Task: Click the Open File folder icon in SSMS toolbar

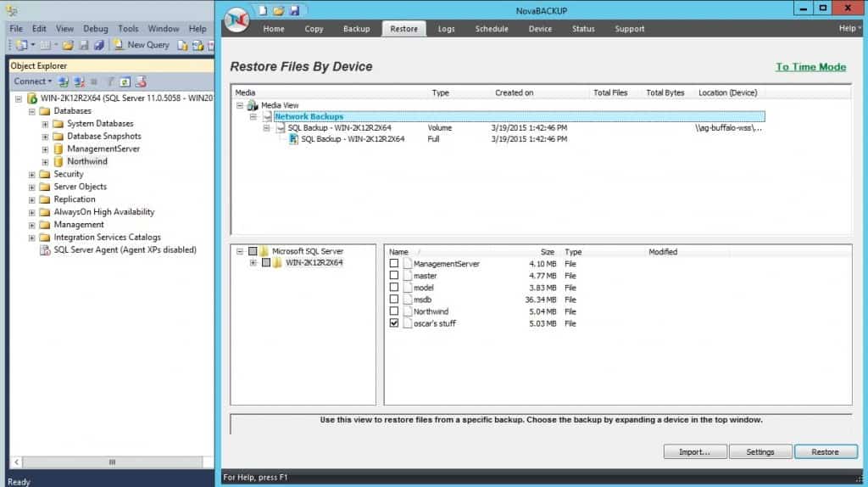Action: 68,45
